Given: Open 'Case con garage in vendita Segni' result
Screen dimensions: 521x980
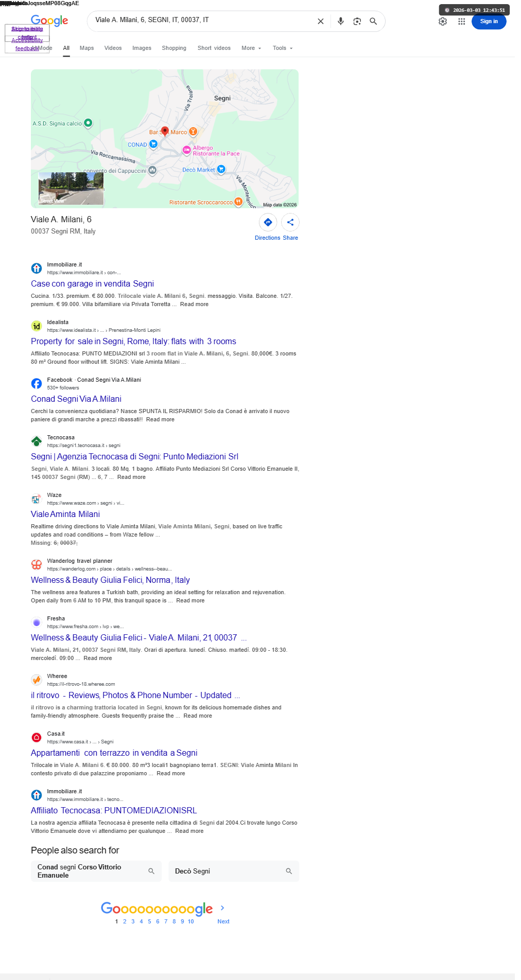Looking at the screenshot, I should point(92,283).
